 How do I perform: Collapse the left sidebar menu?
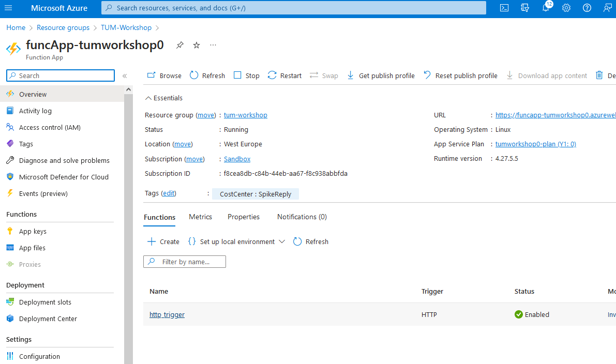coord(125,76)
